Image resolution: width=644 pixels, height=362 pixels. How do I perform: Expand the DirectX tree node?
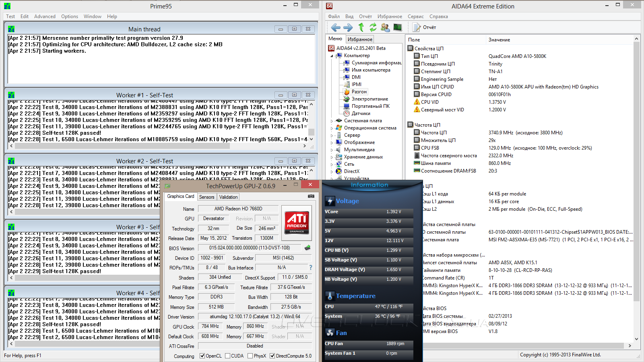(332, 172)
